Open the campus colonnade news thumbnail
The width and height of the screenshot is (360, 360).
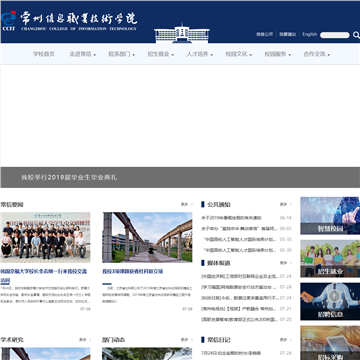pos(147,237)
